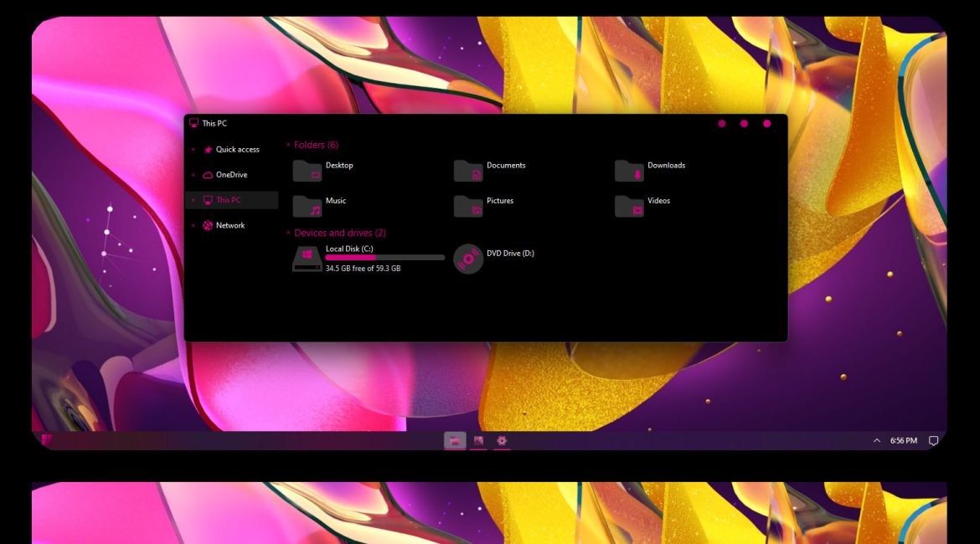Click the Videos folder label
Screen dimensions: 980x544
[x=658, y=201]
